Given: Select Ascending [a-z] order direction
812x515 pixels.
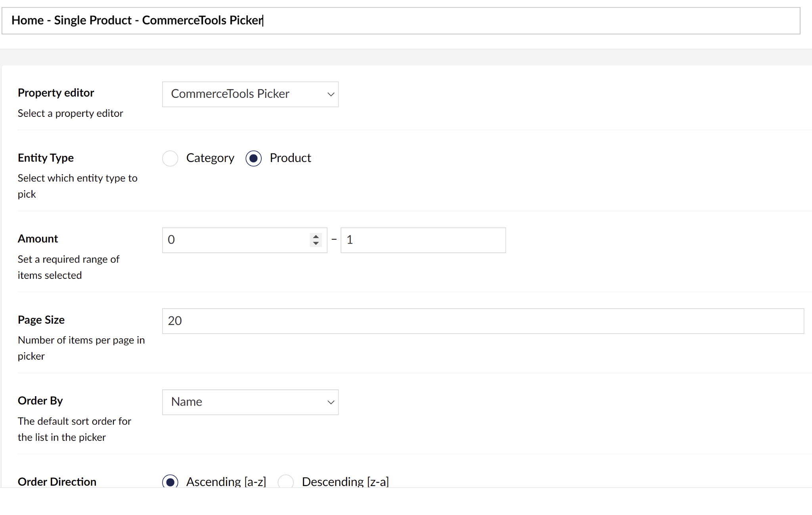Looking at the screenshot, I should (x=170, y=482).
